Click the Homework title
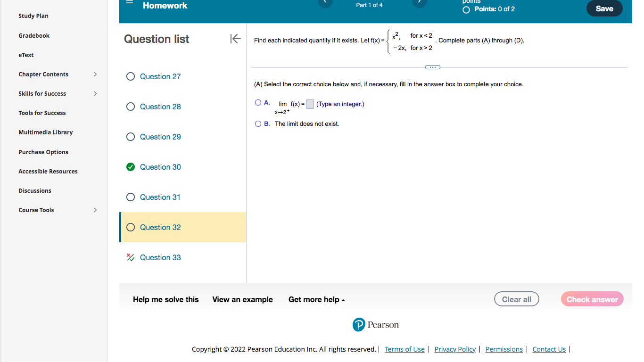The image size is (644, 362). 165,6
